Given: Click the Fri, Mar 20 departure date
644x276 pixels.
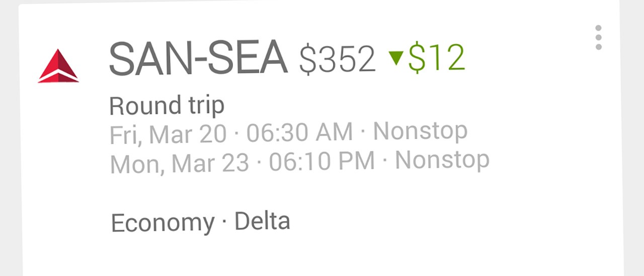Looking at the screenshot, I should pyautogui.click(x=168, y=134).
